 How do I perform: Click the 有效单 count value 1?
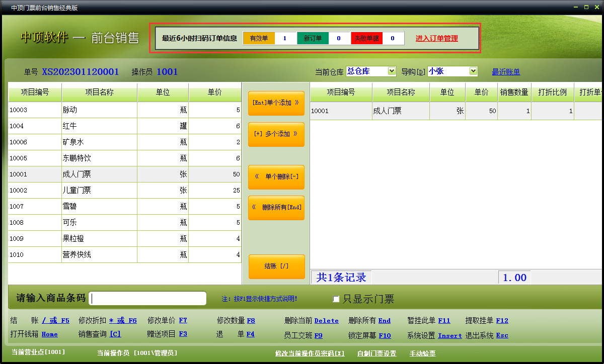coord(285,38)
